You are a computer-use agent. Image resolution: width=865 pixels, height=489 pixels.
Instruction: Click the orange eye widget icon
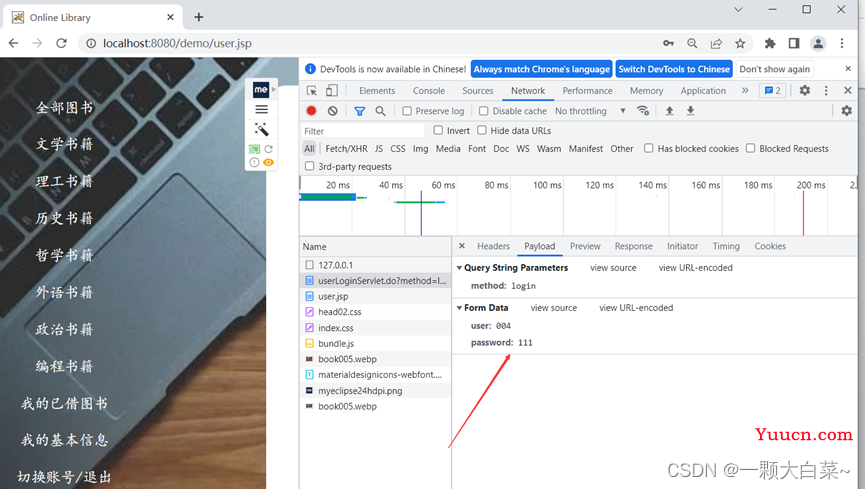[268, 162]
